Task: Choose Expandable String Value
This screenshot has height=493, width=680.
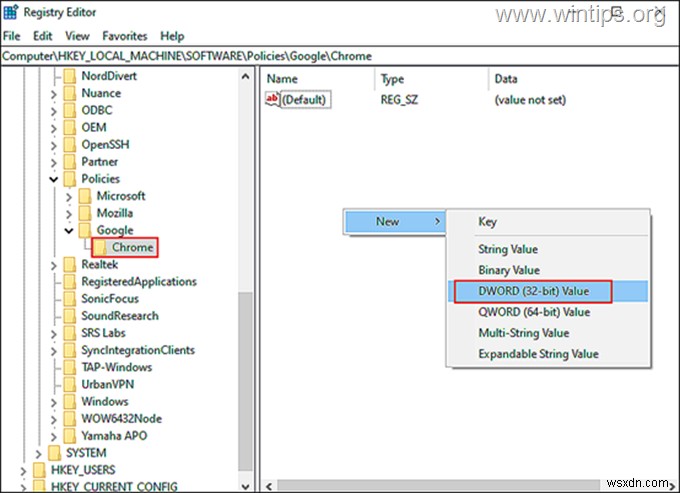Action: (548, 354)
